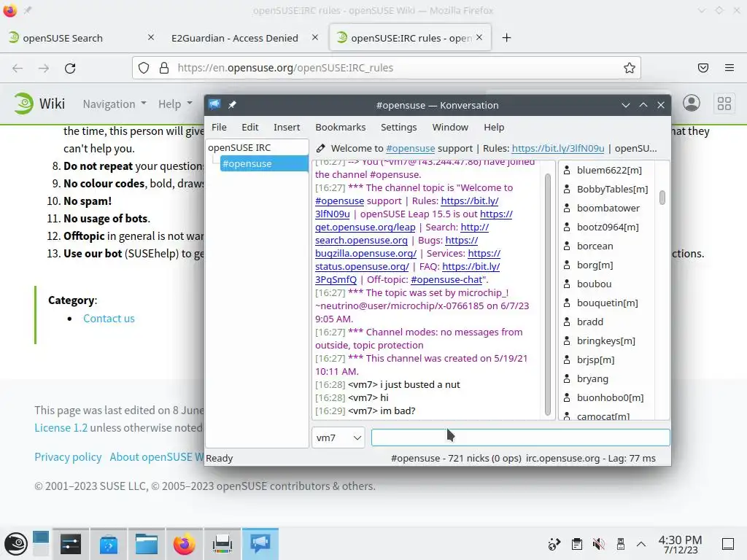747x560 pixels.
Task: Click the removable device tray icon
Action: click(x=620, y=544)
